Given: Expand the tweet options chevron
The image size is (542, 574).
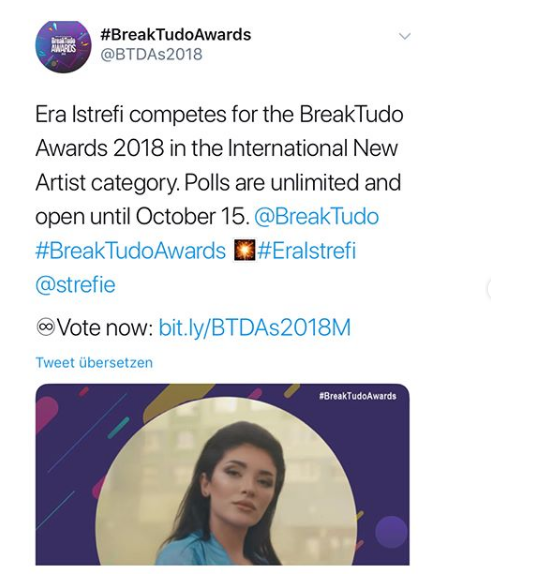Looking at the screenshot, I should coord(405,36).
